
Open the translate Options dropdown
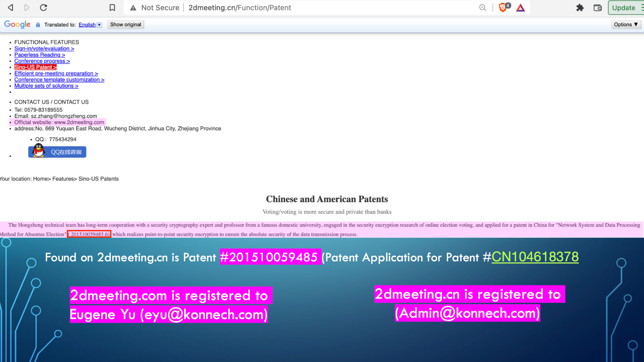[626, 24]
